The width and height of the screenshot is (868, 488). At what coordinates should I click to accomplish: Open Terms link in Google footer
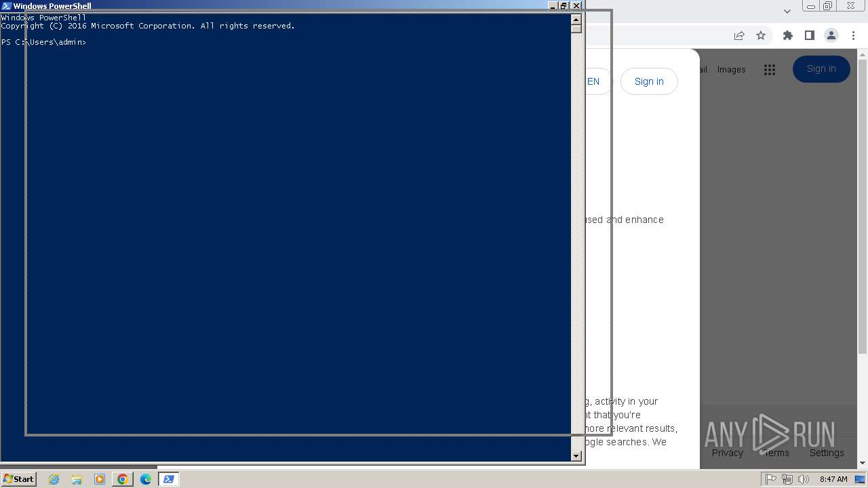[x=777, y=453]
